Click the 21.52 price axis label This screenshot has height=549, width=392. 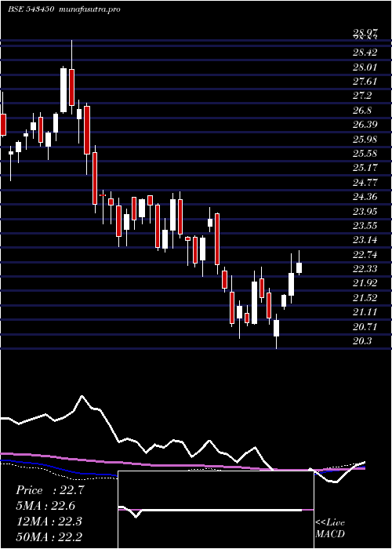[x=365, y=297]
